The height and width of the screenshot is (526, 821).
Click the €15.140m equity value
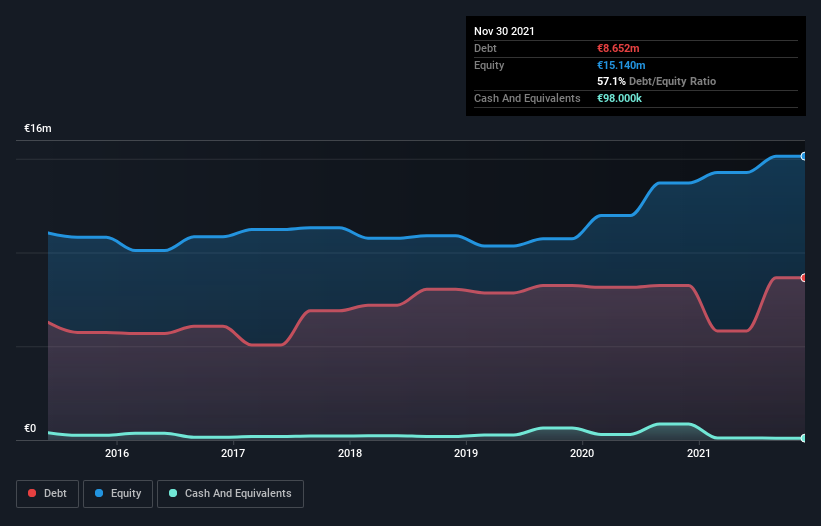[x=621, y=65]
